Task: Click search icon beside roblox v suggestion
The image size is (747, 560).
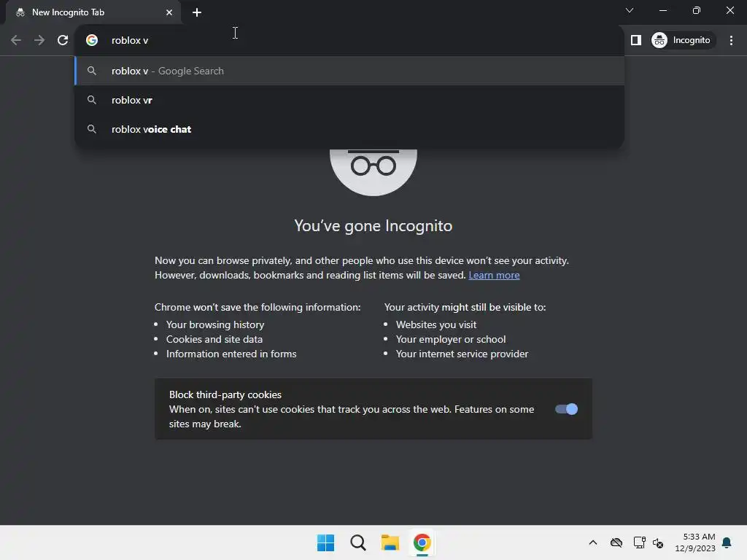Action: (92, 71)
